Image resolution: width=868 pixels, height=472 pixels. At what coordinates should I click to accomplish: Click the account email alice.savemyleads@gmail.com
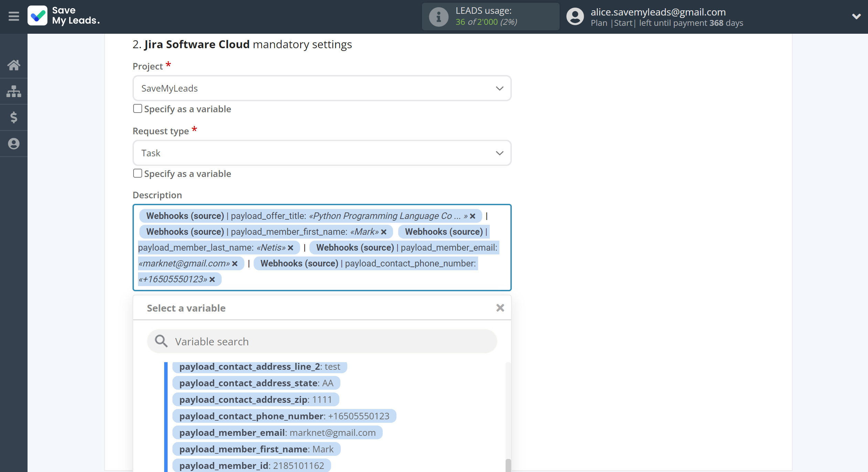point(658,12)
